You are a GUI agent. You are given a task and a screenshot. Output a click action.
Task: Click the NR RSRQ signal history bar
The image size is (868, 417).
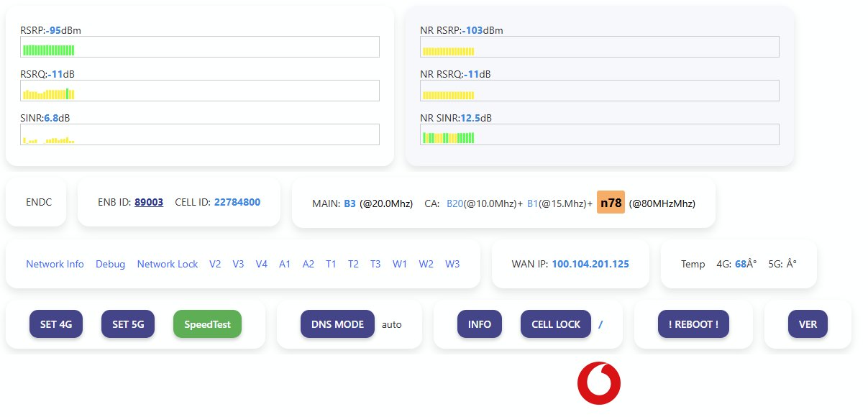coord(600,91)
